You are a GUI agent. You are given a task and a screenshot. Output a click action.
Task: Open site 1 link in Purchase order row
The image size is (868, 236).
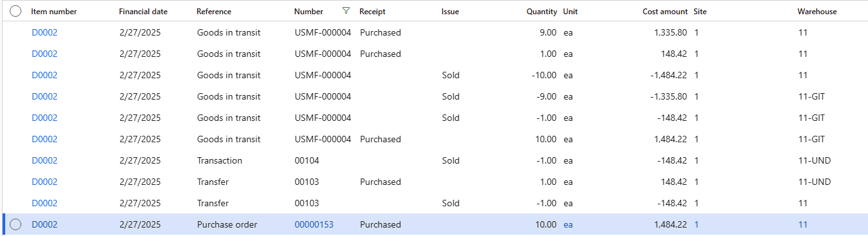[696, 224]
